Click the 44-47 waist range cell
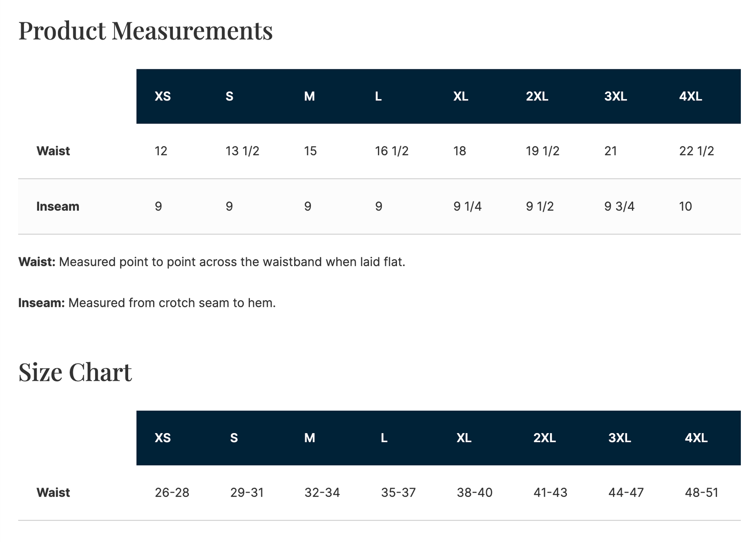756x542 pixels. 625,493
